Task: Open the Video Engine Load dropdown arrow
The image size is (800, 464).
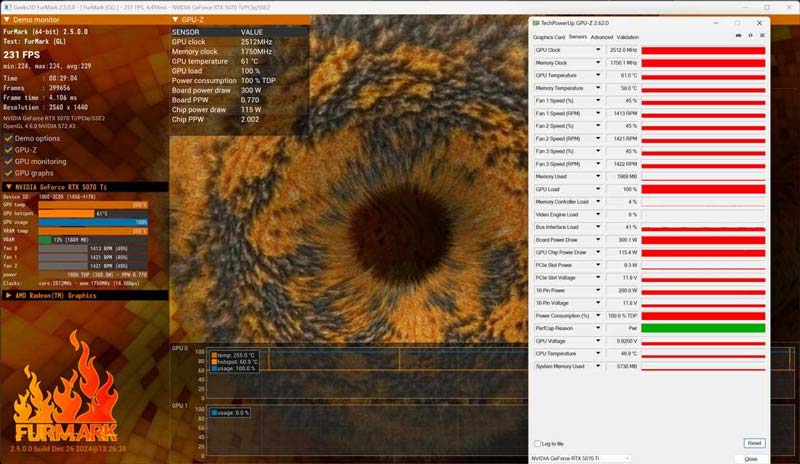Action: point(598,214)
